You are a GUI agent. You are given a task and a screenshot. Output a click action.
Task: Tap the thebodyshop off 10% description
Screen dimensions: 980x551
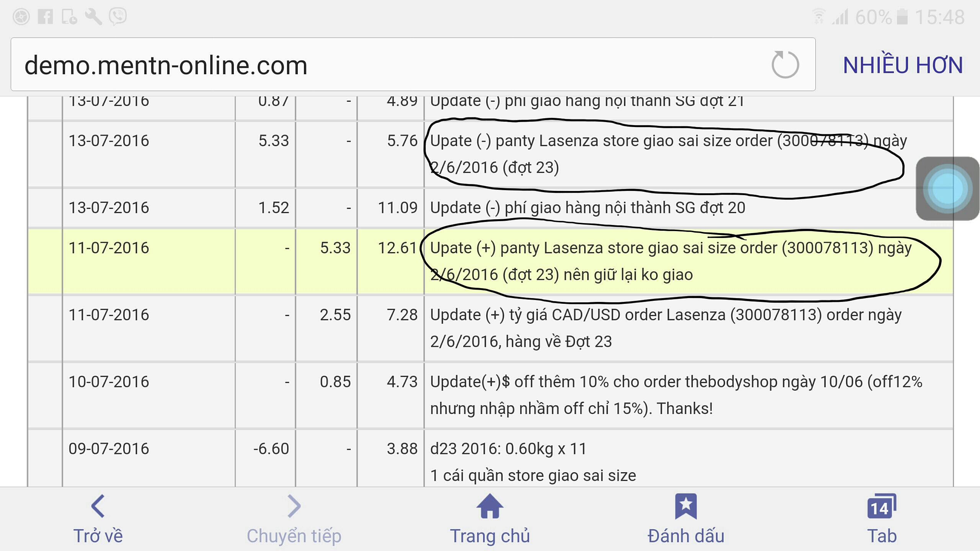pyautogui.click(x=676, y=395)
